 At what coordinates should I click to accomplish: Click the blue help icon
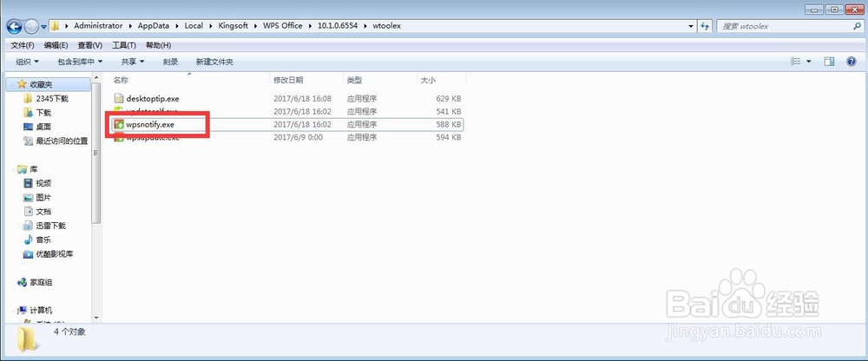pos(852,62)
